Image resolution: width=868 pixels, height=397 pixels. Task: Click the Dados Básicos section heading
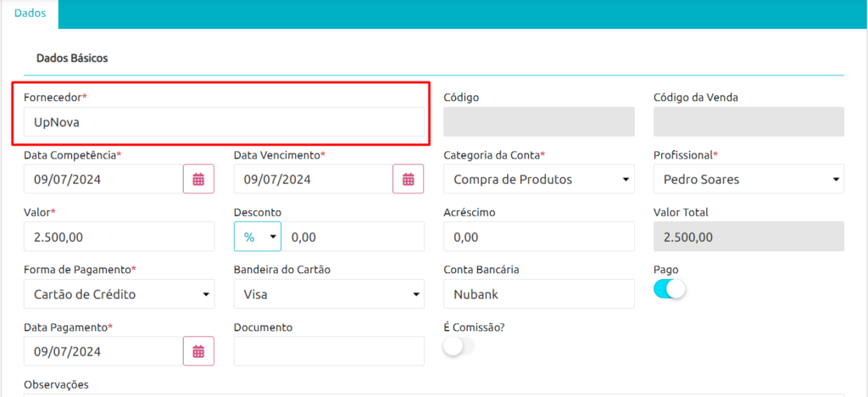(x=72, y=58)
